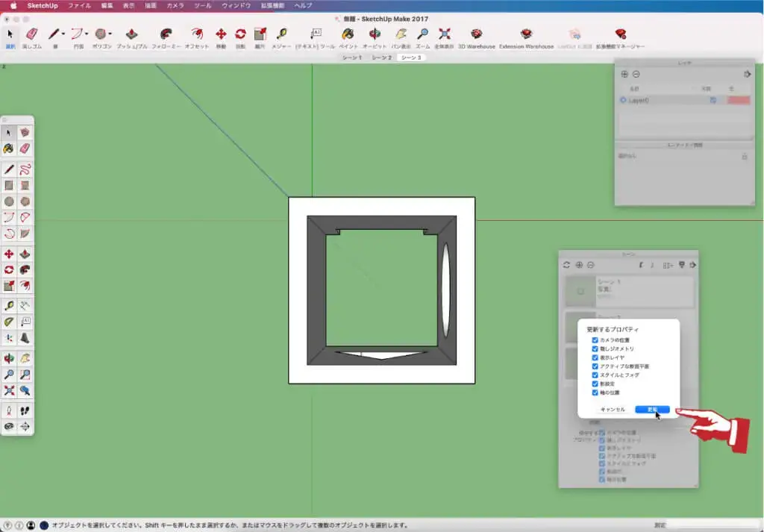Open the Layers panel details arrow menu
The height and width of the screenshot is (532, 764).
click(x=748, y=74)
